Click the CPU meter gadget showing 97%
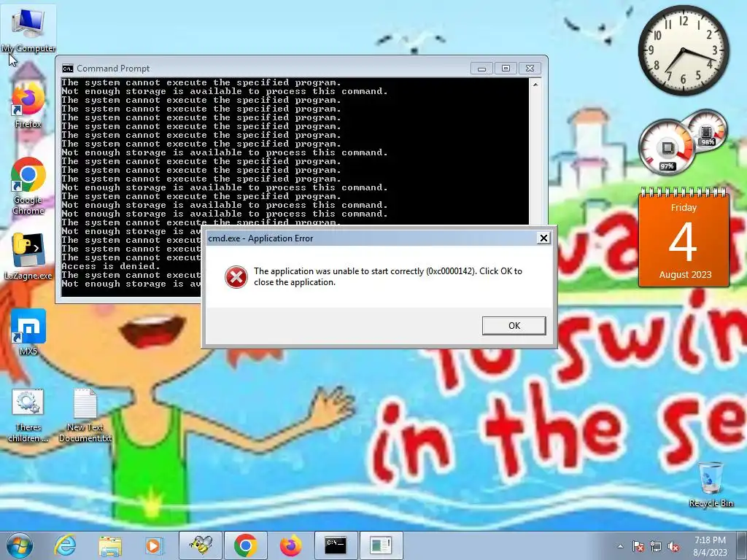Image resolution: width=747 pixels, height=560 pixels. pyautogui.click(x=667, y=147)
